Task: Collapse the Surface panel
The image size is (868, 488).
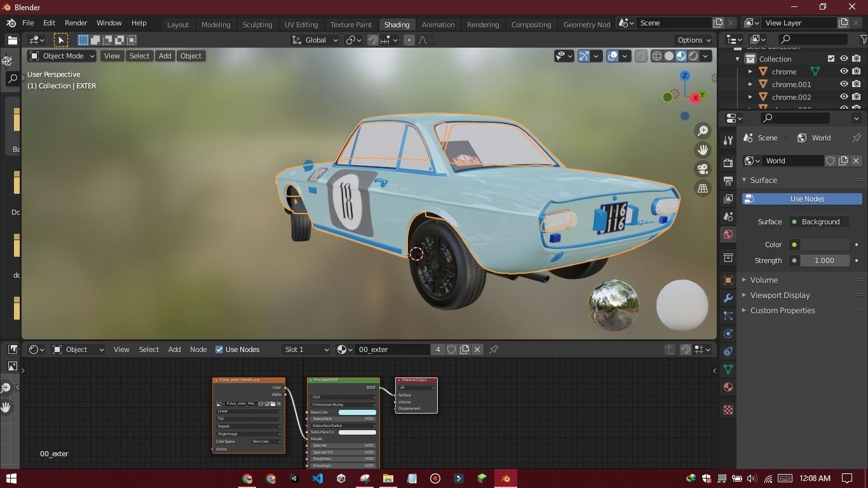Action: [x=763, y=180]
